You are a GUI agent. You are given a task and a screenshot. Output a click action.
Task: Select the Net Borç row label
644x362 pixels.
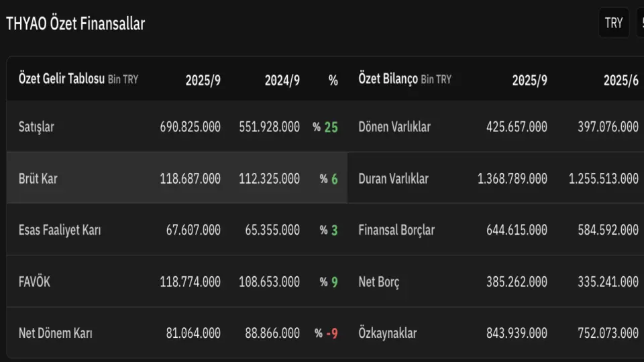(x=379, y=282)
